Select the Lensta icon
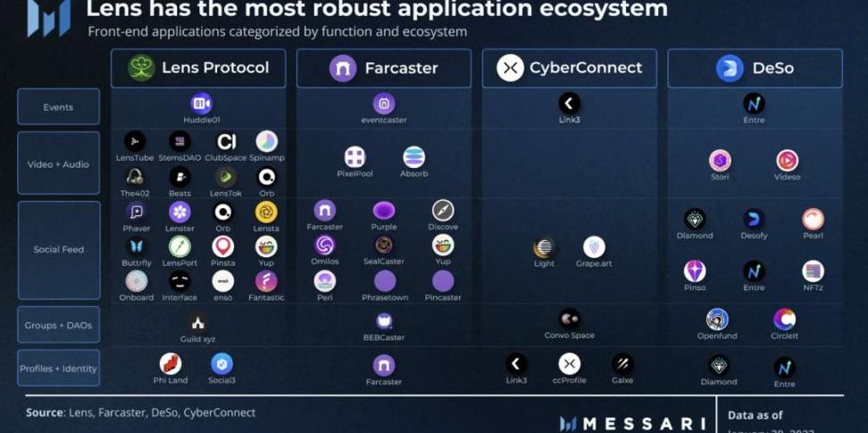The height and width of the screenshot is (433, 868). pyautogui.click(x=266, y=212)
